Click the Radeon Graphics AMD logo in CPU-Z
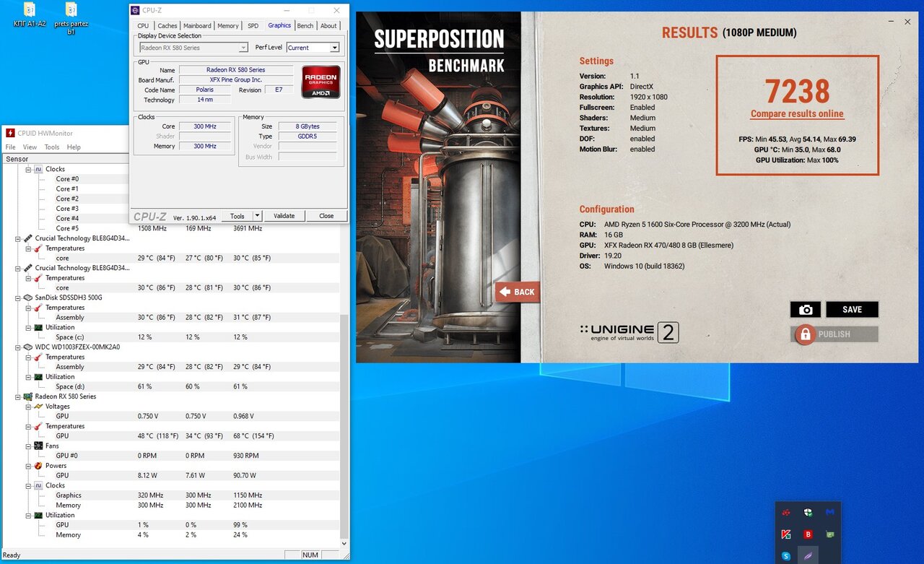Image resolution: width=924 pixels, height=564 pixels. click(321, 82)
